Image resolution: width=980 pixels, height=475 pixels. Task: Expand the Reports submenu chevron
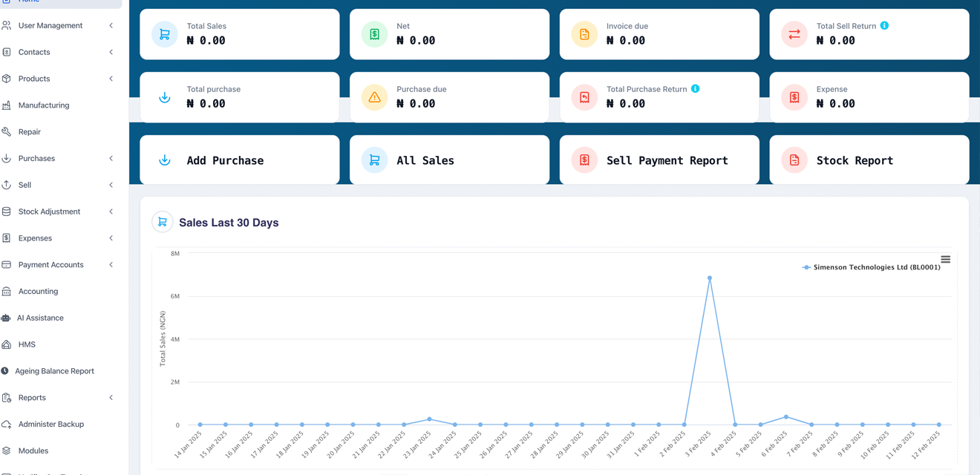coord(111,398)
